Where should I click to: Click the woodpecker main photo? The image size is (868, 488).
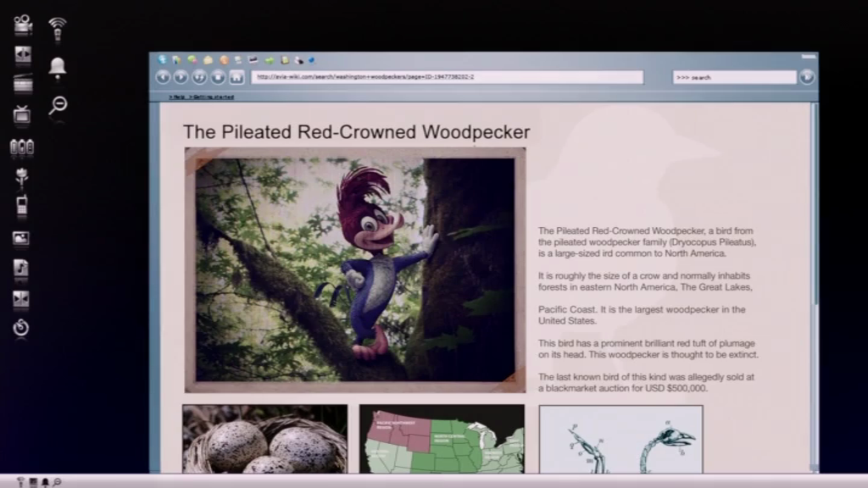point(355,270)
